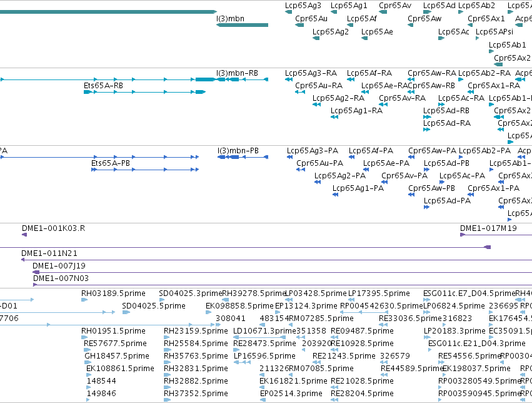Screen dimensions: 532x403
Task: Select the Lcp65Ag2-PA protein label
Action: (x=340, y=176)
